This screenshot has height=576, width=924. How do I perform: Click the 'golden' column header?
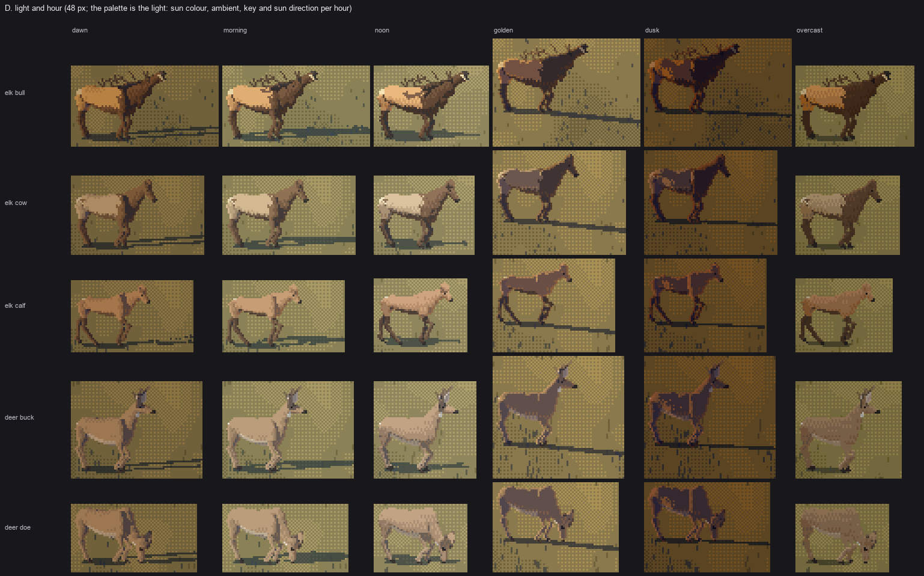point(503,30)
